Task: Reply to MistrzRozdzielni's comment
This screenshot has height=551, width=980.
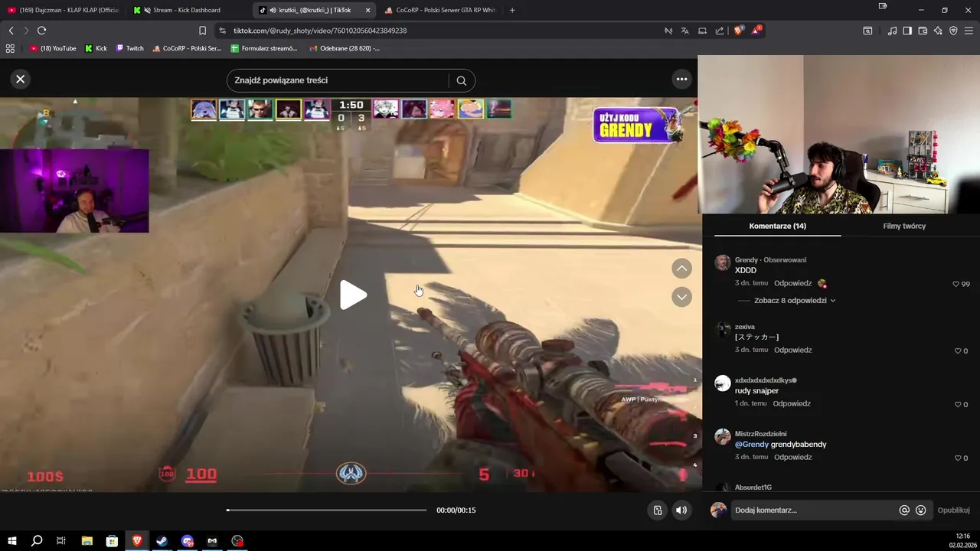Action: coord(792,457)
